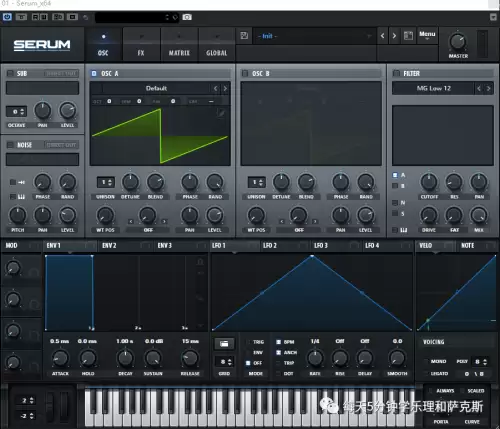Click the pitch bend wheel
The image size is (500, 429).
(49, 406)
